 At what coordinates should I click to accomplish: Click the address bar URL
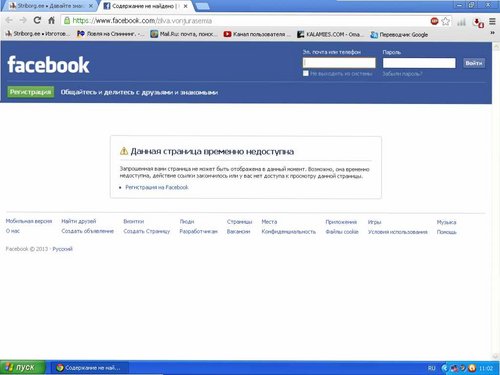tap(142, 21)
